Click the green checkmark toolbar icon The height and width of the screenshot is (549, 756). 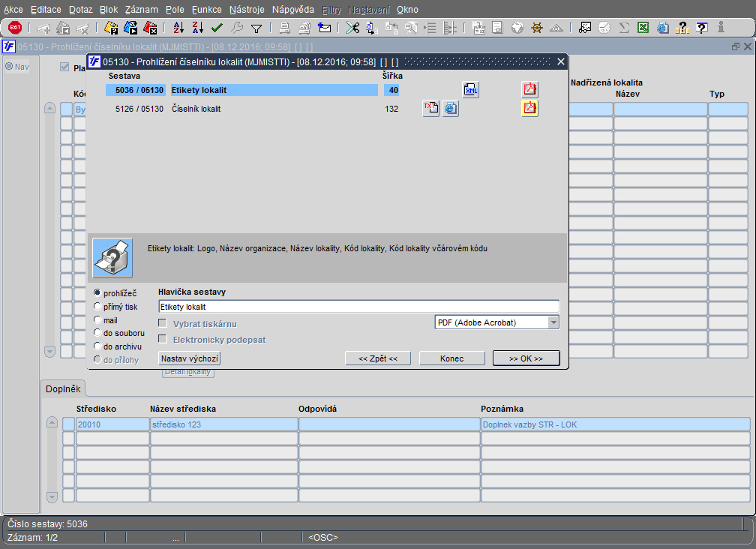click(x=217, y=28)
